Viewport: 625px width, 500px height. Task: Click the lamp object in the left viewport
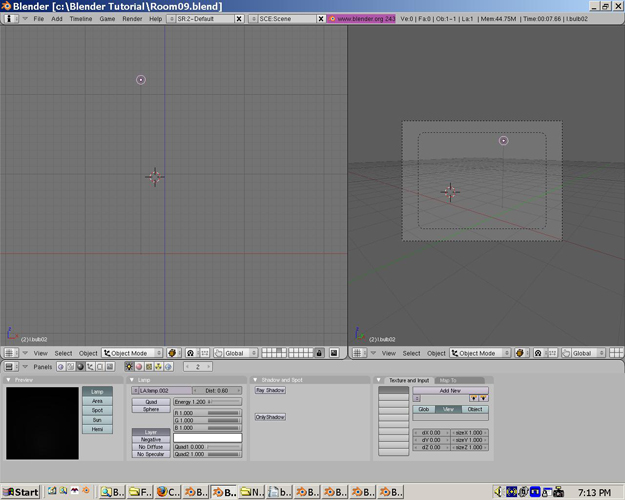coord(141,80)
